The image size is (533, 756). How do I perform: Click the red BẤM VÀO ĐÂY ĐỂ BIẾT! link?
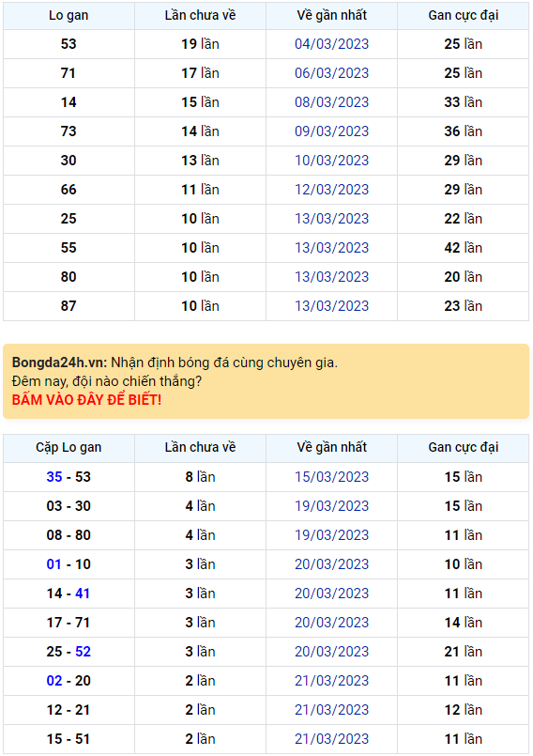click(x=86, y=400)
